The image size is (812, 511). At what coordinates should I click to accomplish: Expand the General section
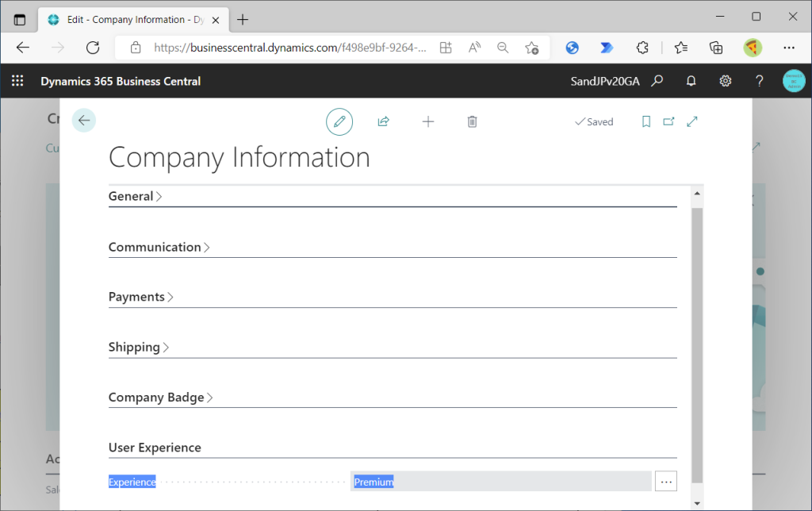click(x=135, y=197)
